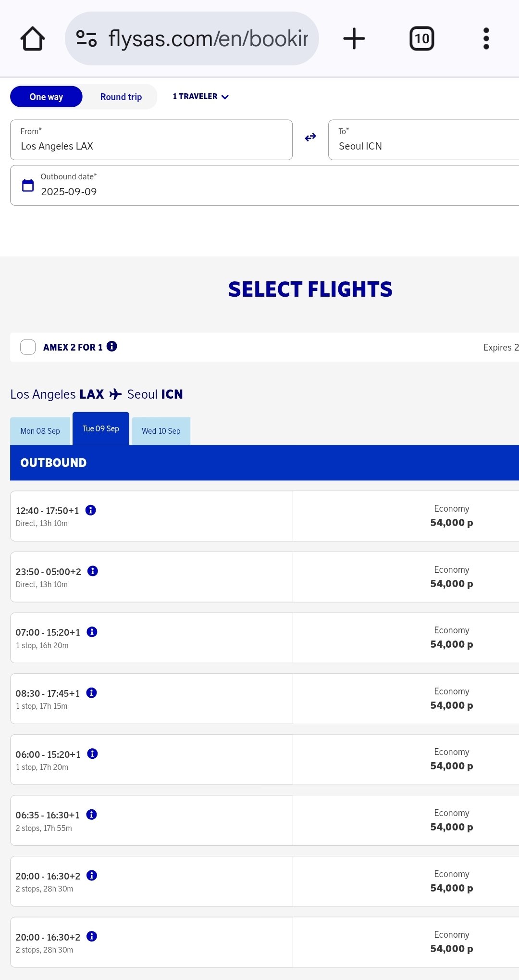Expand the 1 TRAVELER dropdown
The height and width of the screenshot is (980, 519).
click(200, 97)
